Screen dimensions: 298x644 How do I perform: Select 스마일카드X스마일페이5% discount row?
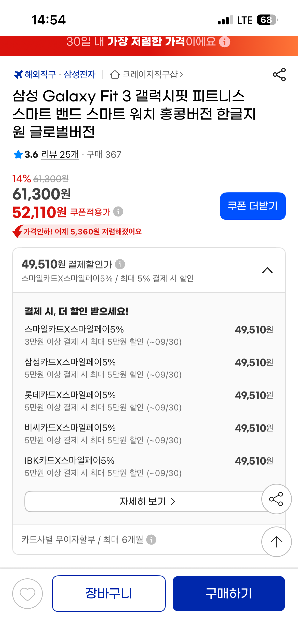[x=149, y=335]
